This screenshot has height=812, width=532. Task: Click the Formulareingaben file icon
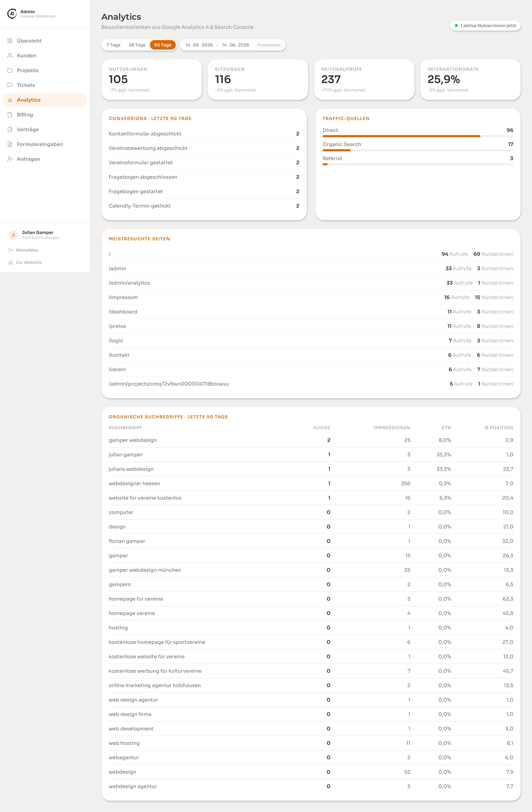point(10,144)
